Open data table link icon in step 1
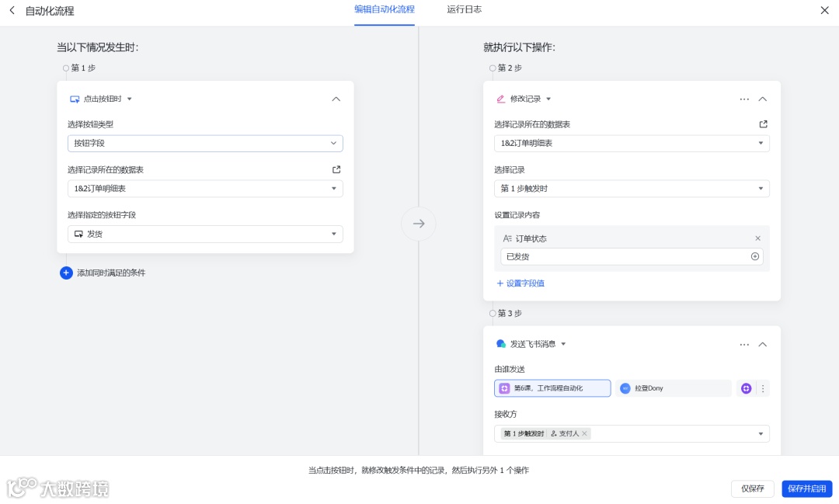 [x=336, y=169]
